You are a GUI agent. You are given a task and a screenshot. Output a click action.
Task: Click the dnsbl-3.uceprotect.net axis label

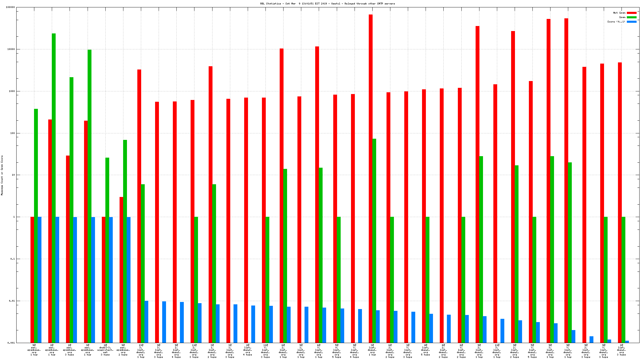pos(105,350)
